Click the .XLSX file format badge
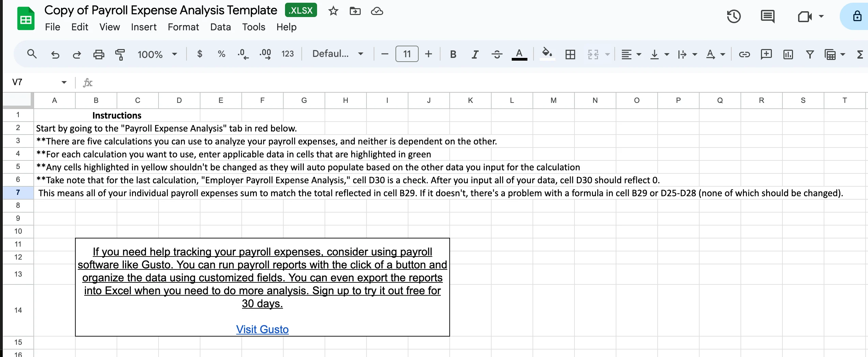868x357 pixels. pos(301,10)
